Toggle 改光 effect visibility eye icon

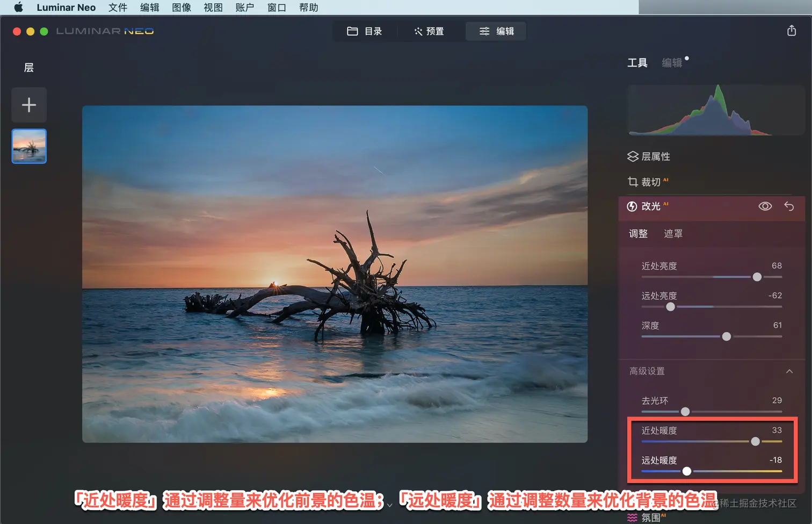(x=765, y=206)
